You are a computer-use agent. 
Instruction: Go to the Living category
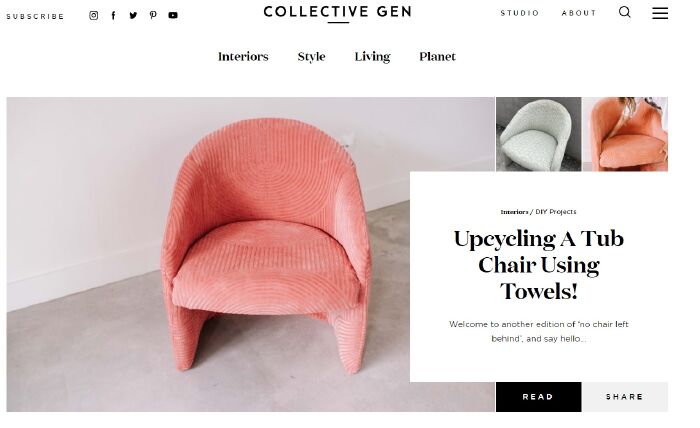tap(372, 57)
